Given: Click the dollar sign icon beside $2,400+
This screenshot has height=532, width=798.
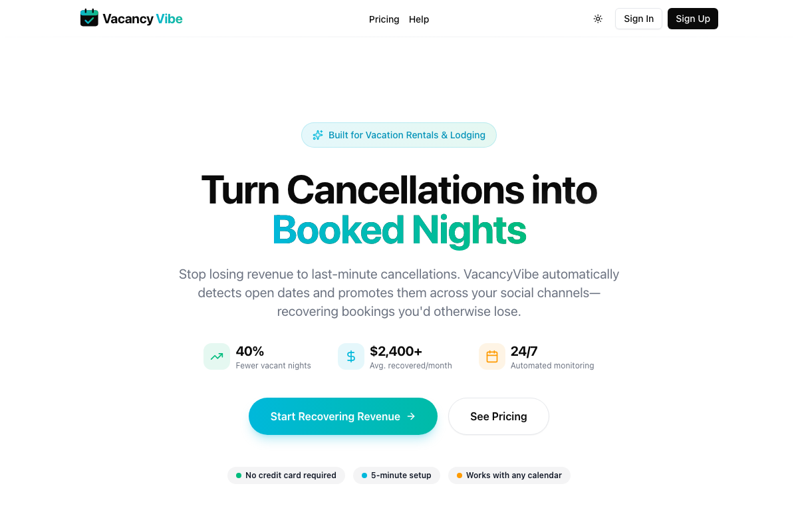Looking at the screenshot, I should (351, 356).
